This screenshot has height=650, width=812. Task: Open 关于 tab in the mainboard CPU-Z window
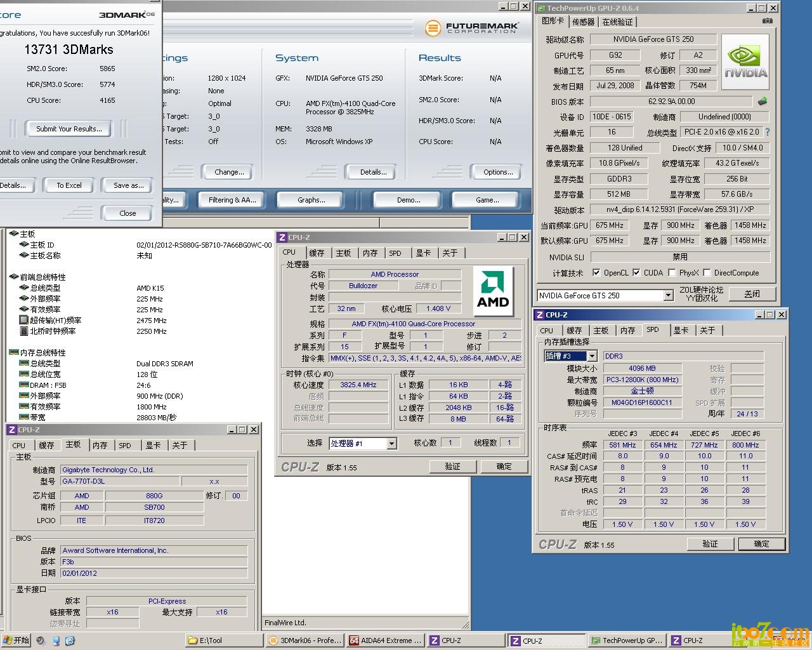coord(180,445)
